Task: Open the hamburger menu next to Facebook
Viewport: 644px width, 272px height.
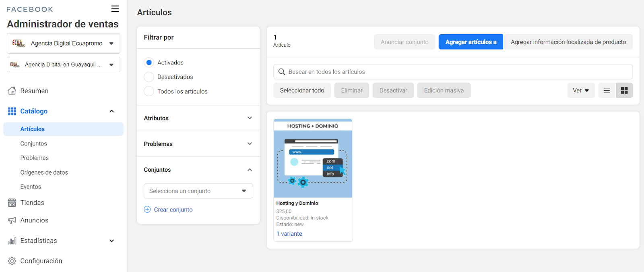Action: click(x=115, y=9)
